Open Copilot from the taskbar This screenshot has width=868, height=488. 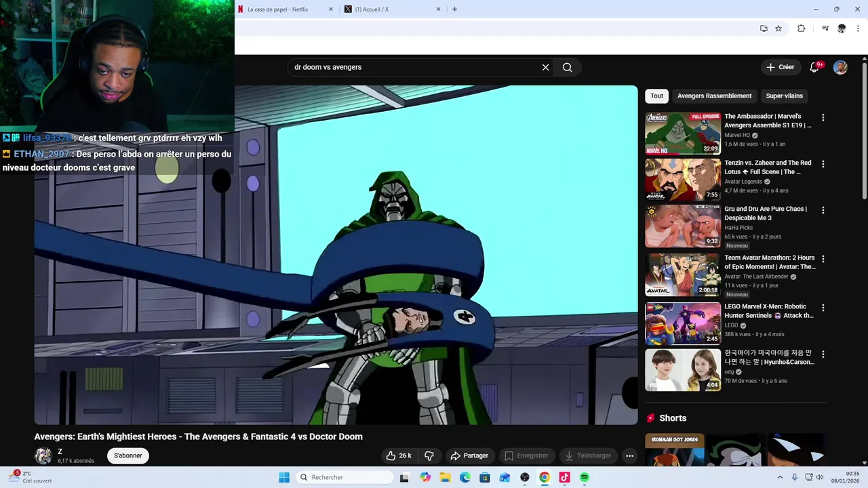point(425,477)
